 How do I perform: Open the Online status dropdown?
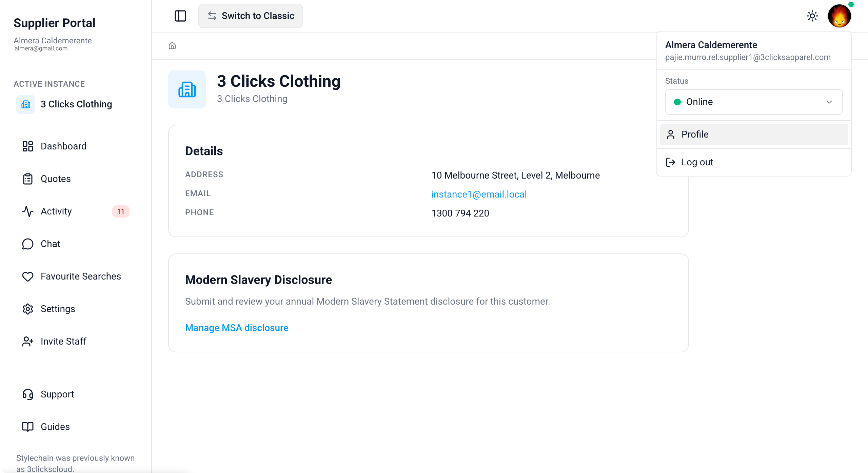tap(754, 102)
